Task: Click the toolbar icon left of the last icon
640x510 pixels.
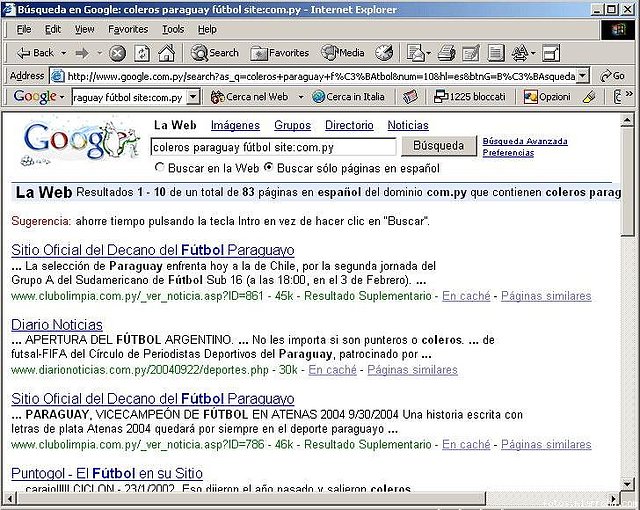Action: coord(520,53)
